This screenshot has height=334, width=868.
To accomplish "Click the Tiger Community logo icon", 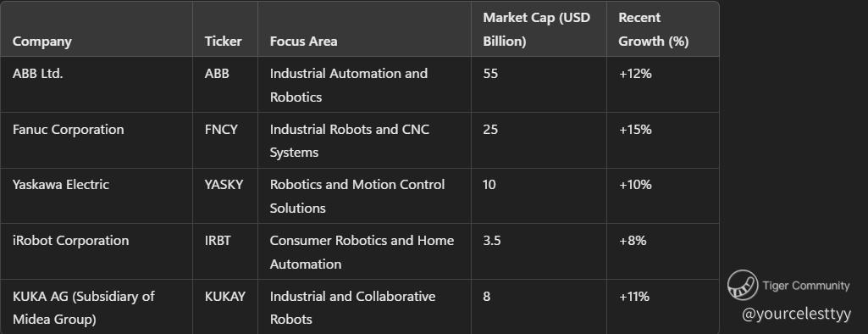I will 743,286.
